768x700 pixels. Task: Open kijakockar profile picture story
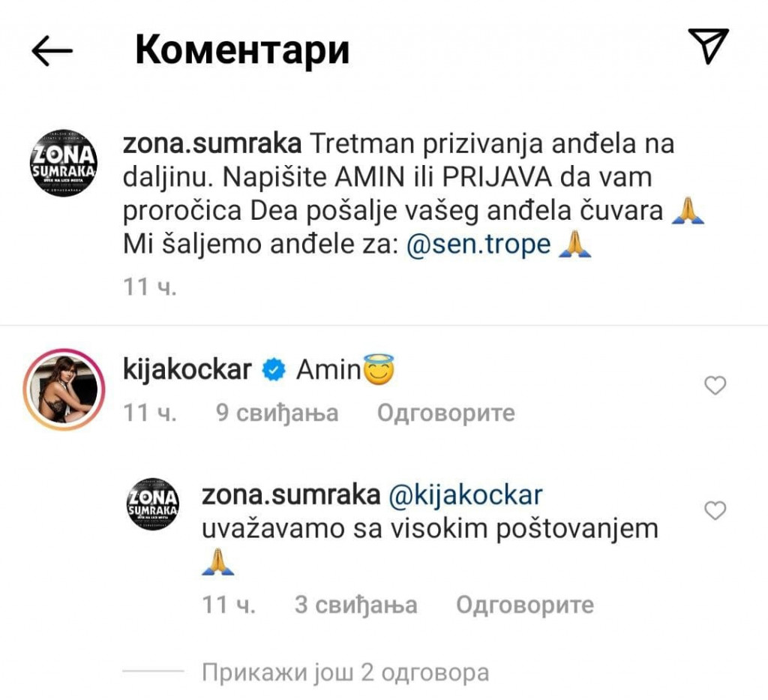pos(64,389)
